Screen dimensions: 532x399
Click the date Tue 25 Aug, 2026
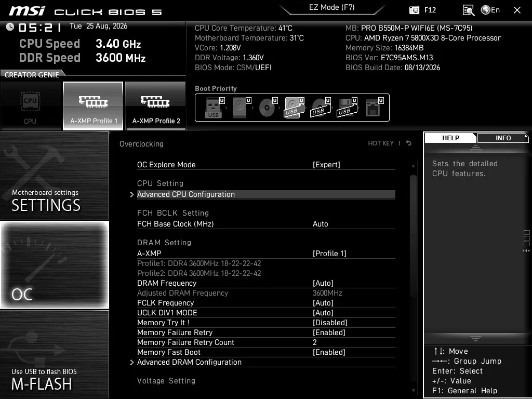click(x=98, y=26)
